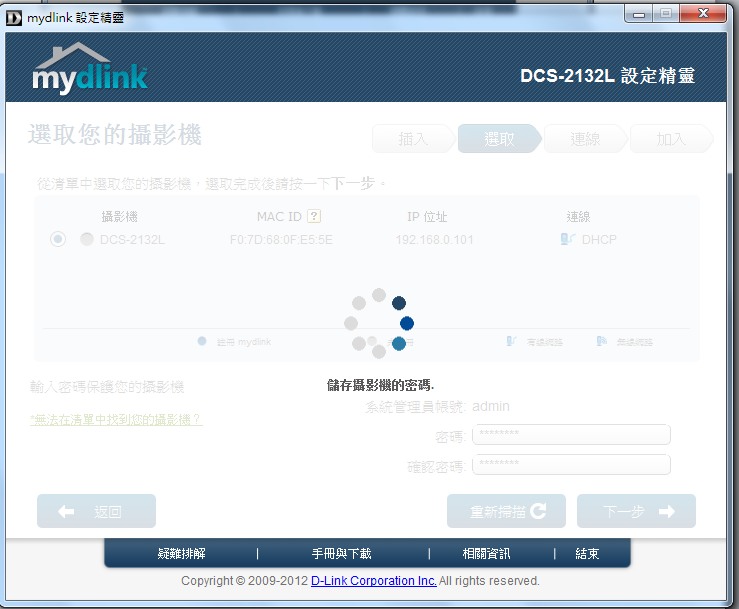Select the 選取 step tab
739x609 pixels.
[x=500, y=139]
